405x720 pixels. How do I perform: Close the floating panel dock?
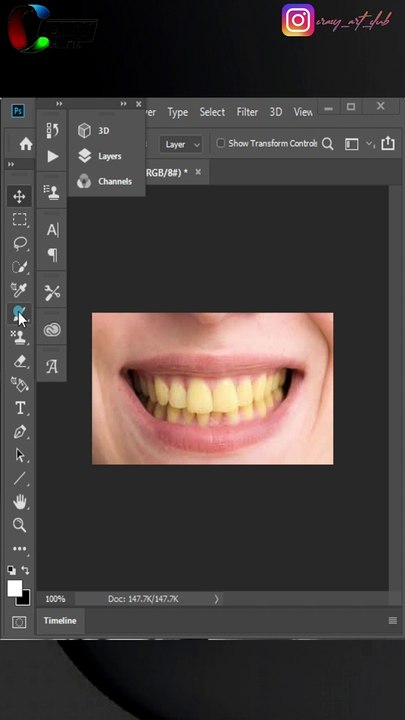point(138,104)
